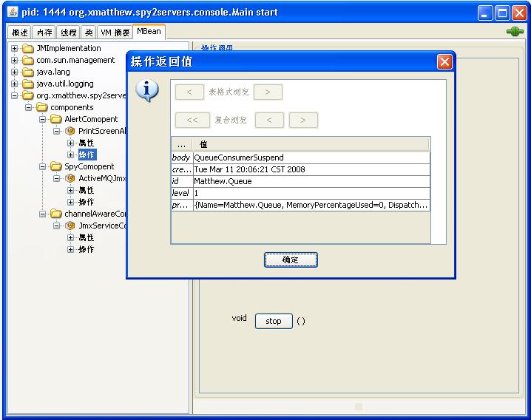Select the {Name=Matthew.Queue, MemoryPercentageUsed properties cell
The image size is (531, 420).
pyautogui.click(x=311, y=205)
